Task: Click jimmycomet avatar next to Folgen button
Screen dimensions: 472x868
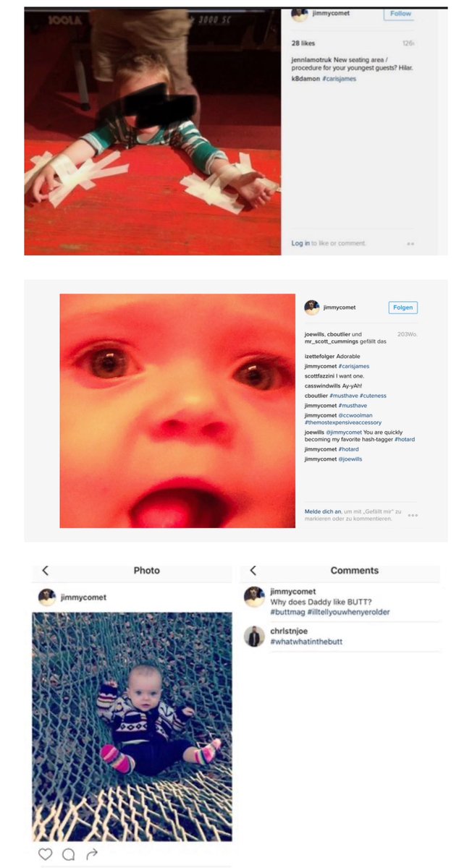Action: (x=311, y=307)
